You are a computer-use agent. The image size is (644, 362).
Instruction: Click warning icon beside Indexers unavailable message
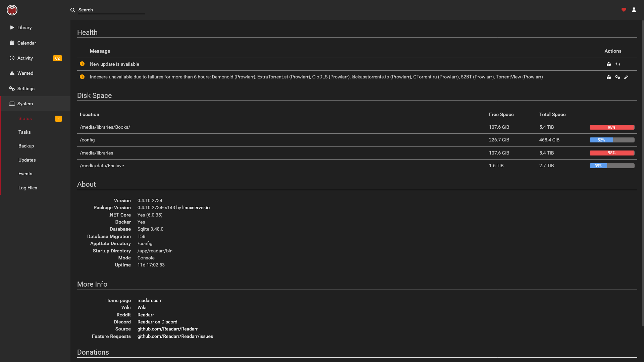(82, 77)
